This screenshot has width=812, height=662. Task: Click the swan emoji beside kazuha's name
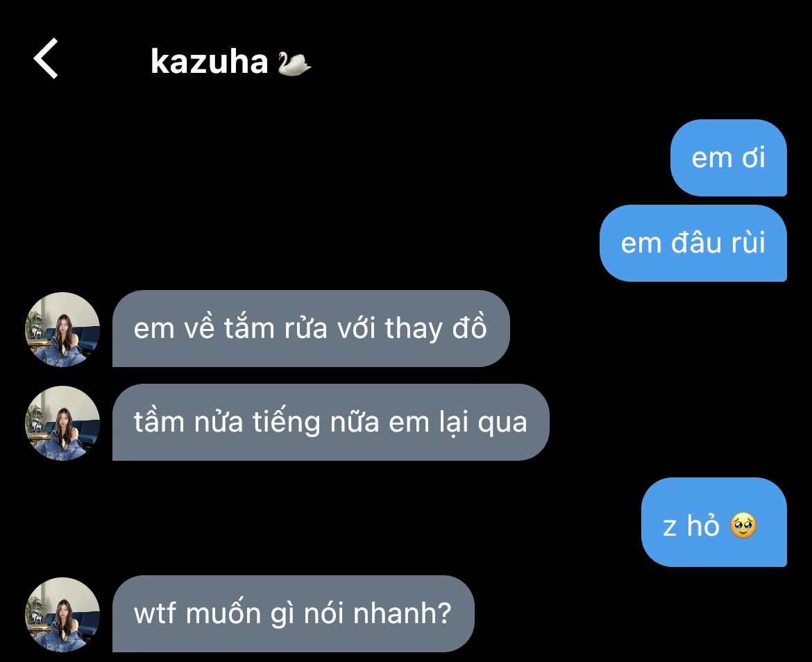[294, 63]
